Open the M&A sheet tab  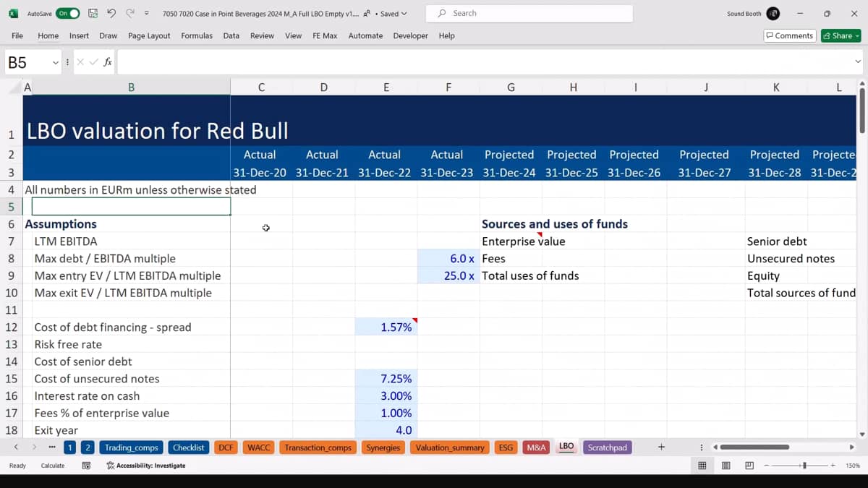536,448
